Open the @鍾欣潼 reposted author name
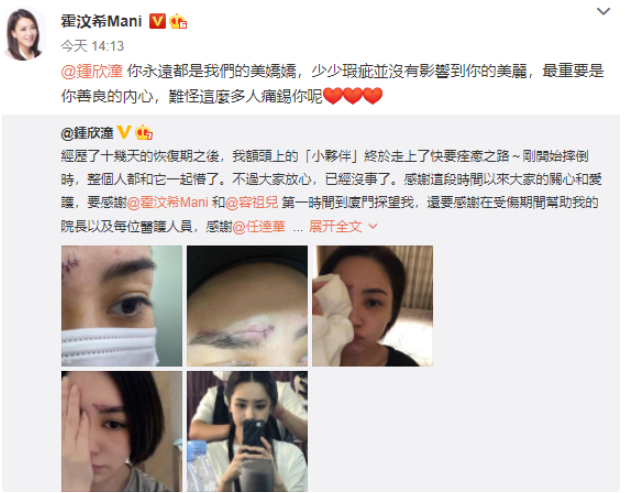 87,133
